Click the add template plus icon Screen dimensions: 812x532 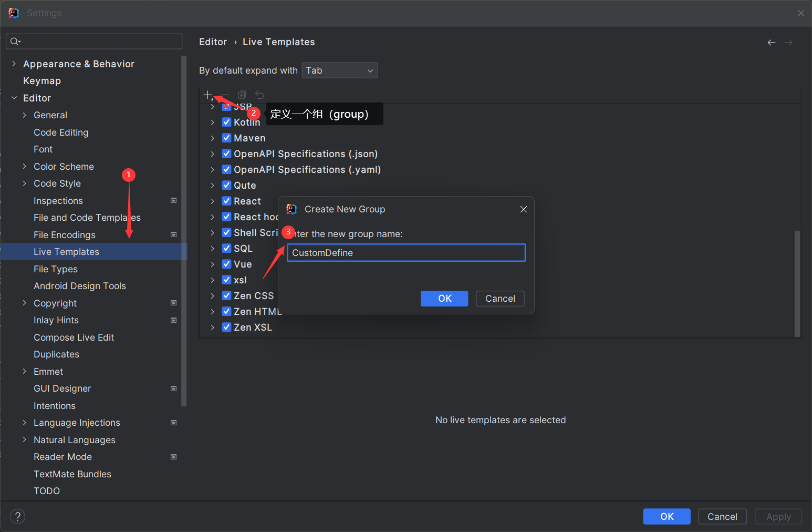pyautogui.click(x=207, y=95)
